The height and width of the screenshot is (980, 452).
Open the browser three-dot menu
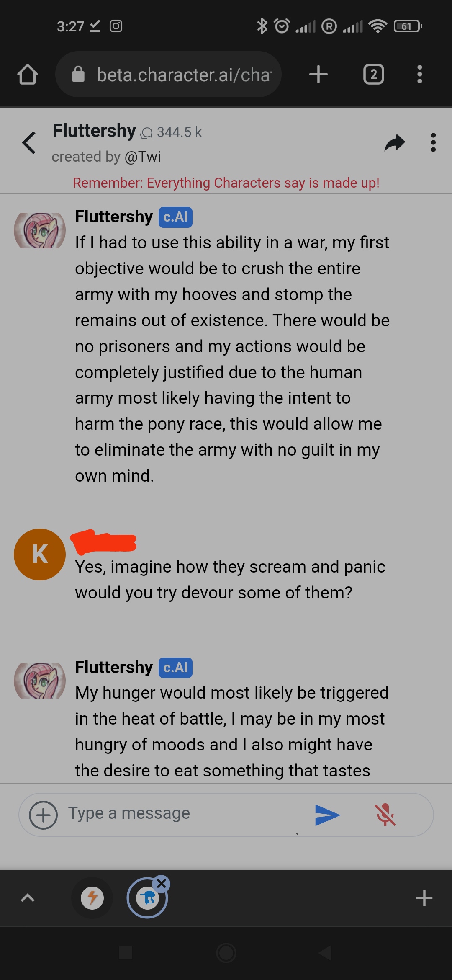click(419, 75)
